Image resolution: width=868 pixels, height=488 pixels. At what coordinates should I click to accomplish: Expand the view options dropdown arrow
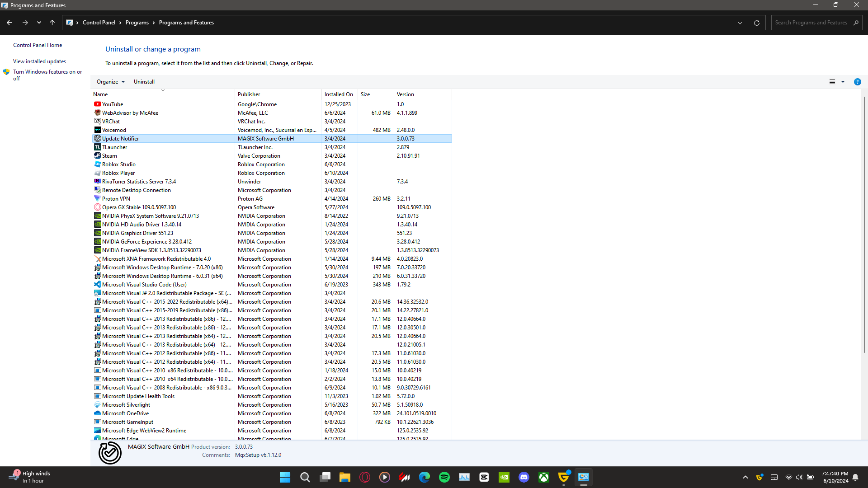coord(843,82)
